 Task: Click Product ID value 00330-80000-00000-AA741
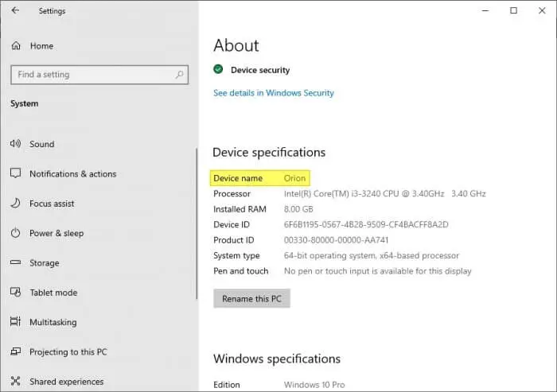336,240
